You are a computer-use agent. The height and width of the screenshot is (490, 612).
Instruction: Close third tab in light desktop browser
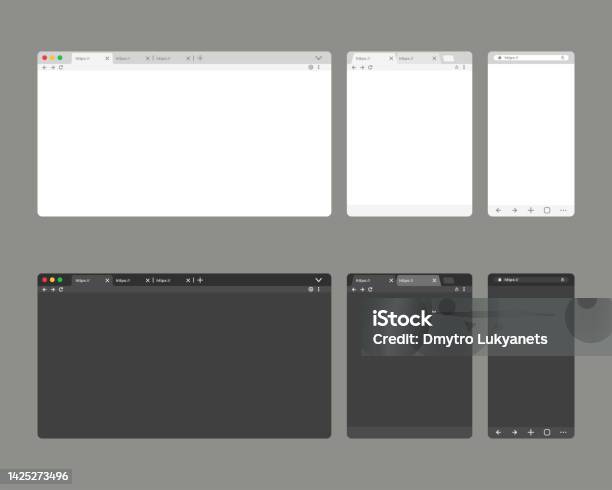click(188, 59)
